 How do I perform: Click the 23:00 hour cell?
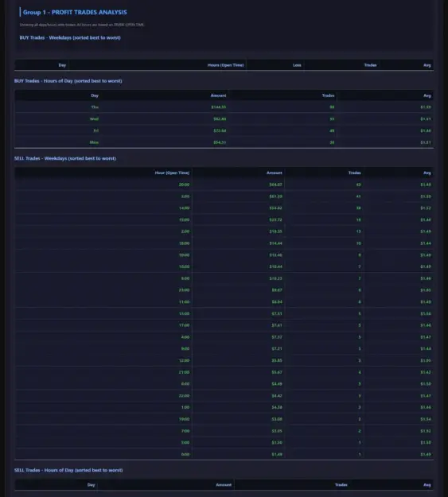184,290
